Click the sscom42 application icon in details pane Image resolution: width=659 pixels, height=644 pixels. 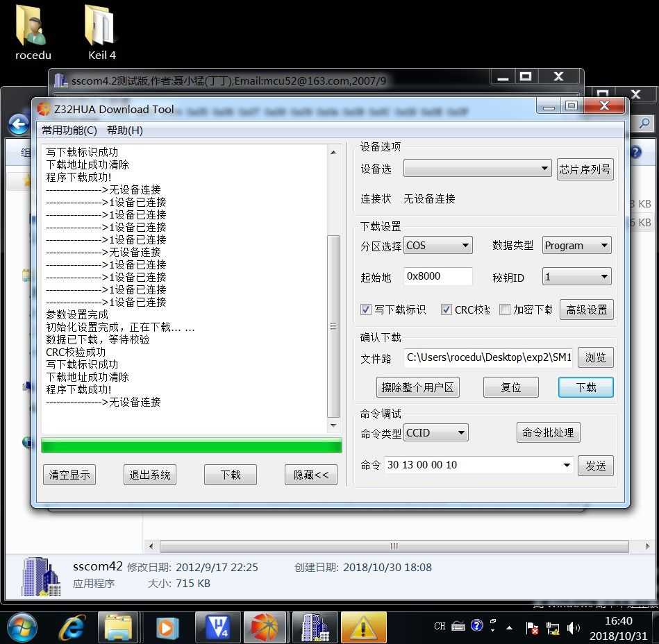click(x=41, y=577)
